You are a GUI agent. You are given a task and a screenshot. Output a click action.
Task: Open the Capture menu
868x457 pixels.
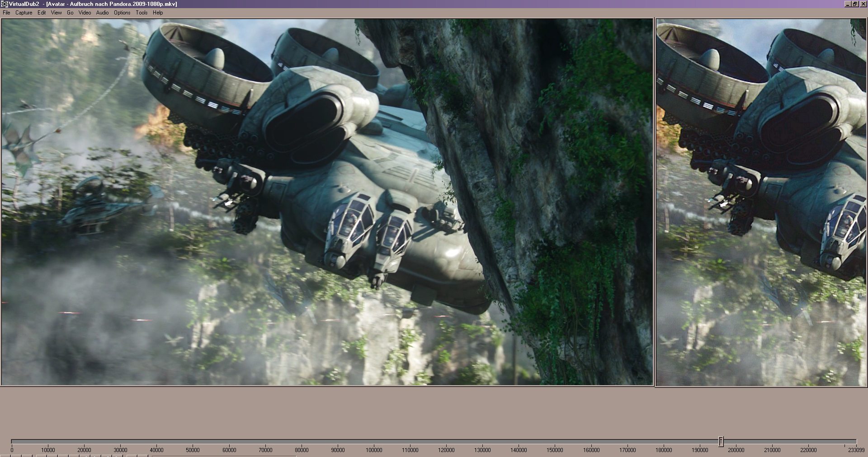point(24,13)
